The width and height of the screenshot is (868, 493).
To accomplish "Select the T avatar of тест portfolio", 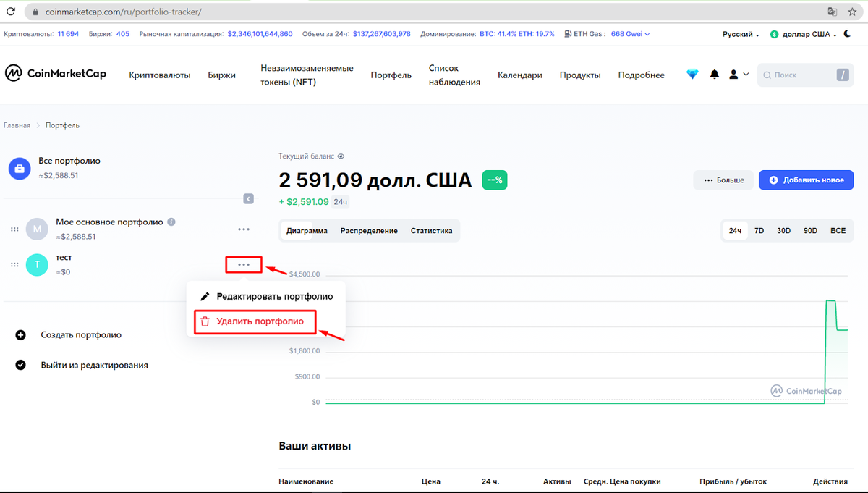I will pos(37,265).
